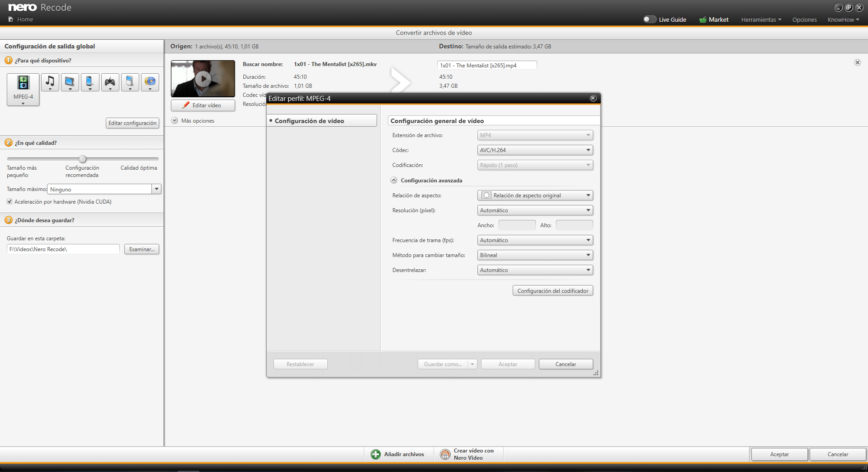Screen dimensions: 868x472
Task: Open the Opciones menu
Action: (804, 19)
